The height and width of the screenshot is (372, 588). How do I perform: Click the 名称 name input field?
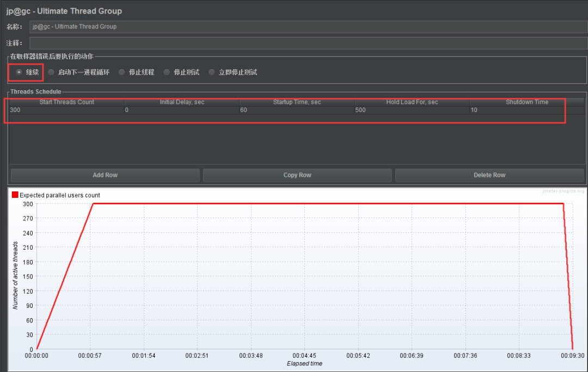point(308,27)
